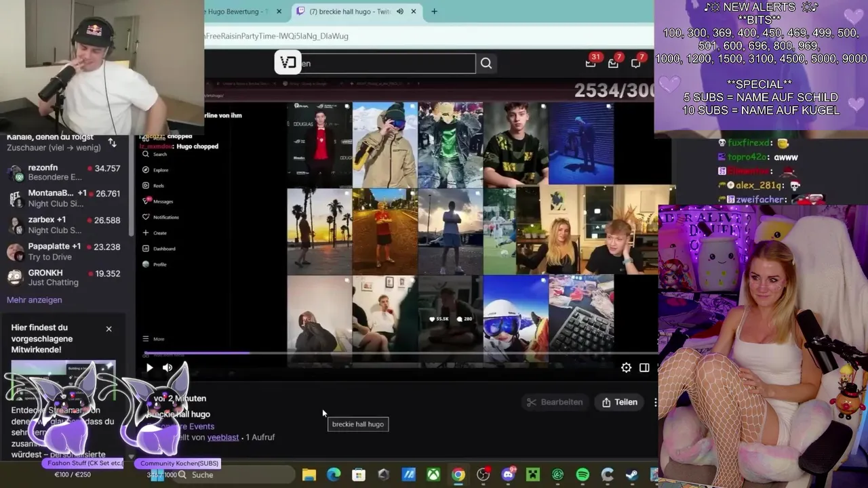Viewport: 868px width, 488px height.
Task: Open a new browser tab
Action: point(434,12)
